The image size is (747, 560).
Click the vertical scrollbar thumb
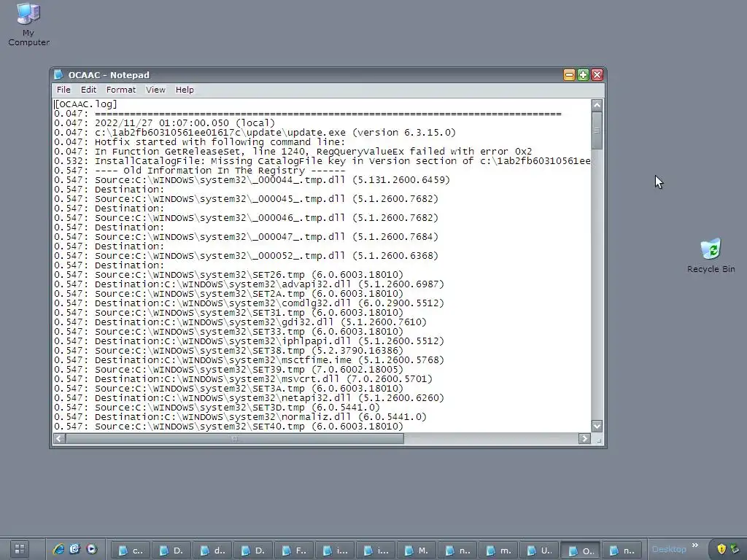(x=597, y=131)
